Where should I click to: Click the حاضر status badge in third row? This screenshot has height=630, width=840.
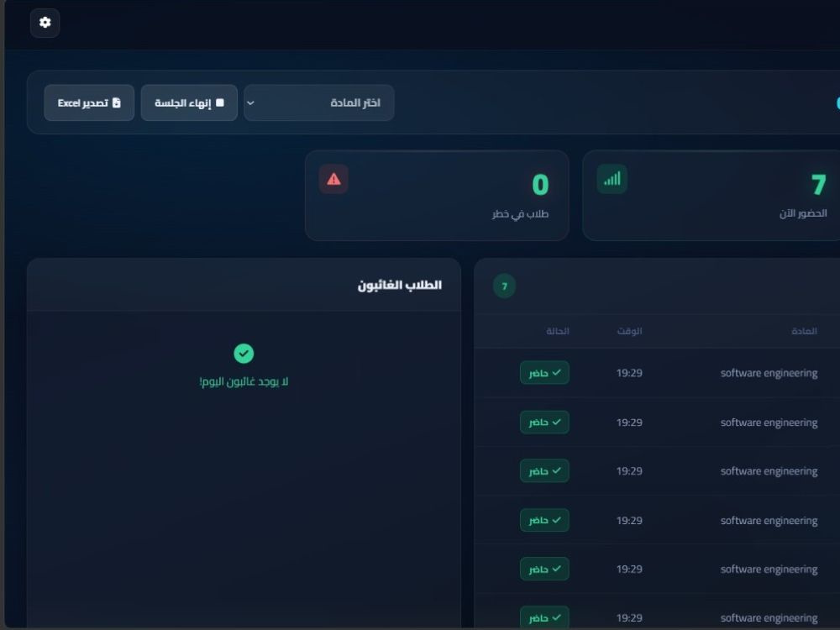544,471
